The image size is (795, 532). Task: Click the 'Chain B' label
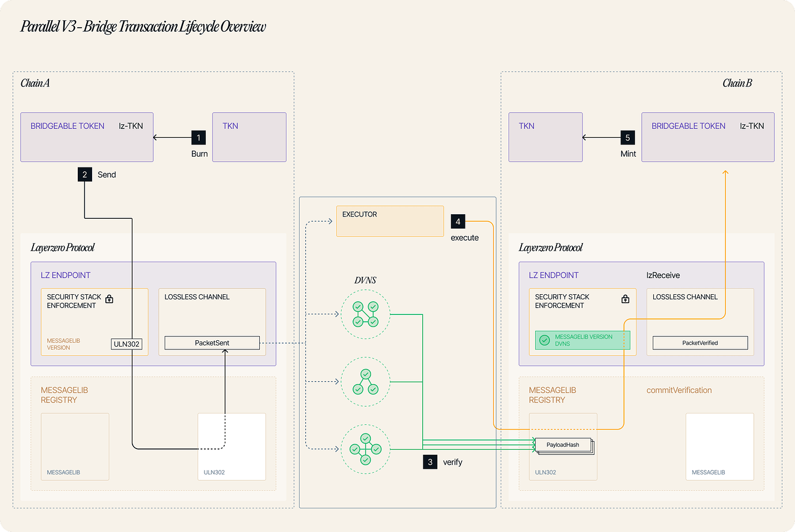click(x=737, y=83)
